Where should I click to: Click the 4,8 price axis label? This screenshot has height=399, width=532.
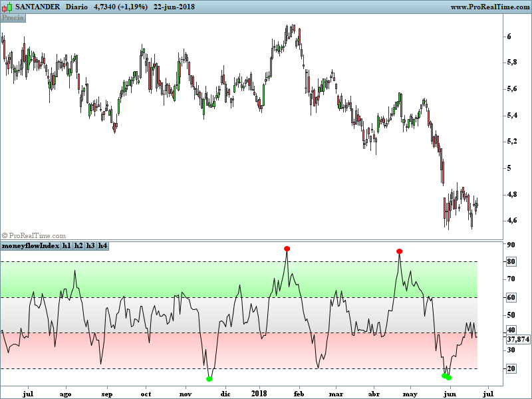click(x=512, y=194)
